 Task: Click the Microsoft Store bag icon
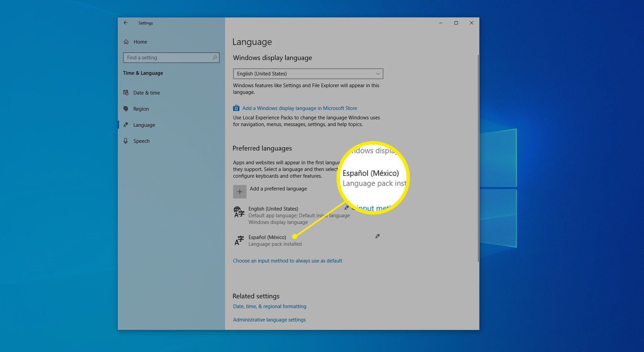pyautogui.click(x=236, y=108)
